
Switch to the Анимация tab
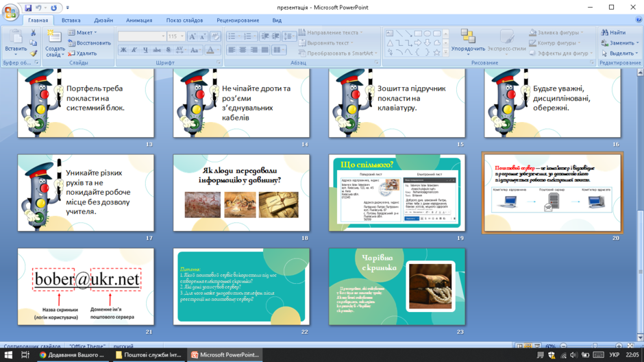(x=139, y=20)
